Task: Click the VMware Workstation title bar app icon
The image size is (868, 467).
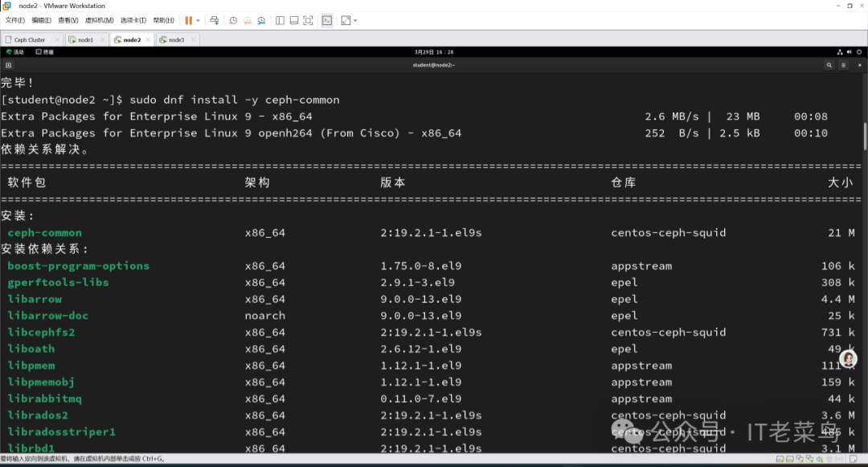Action: tap(6, 6)
